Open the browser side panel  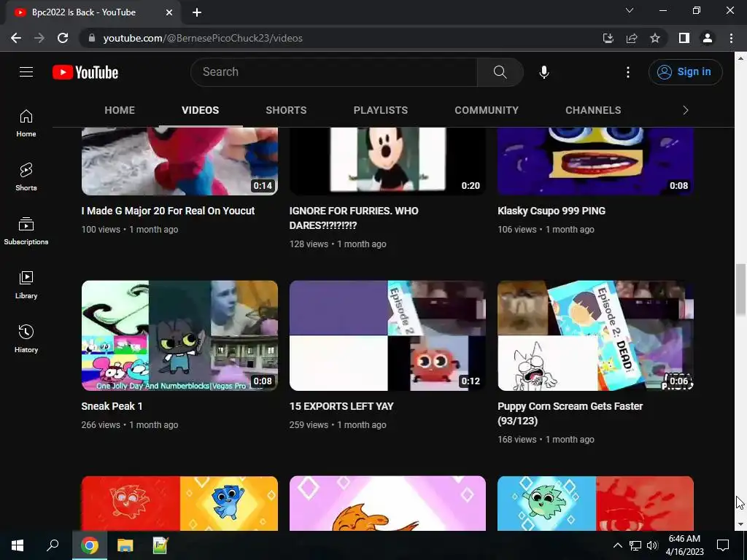[684, 38]
